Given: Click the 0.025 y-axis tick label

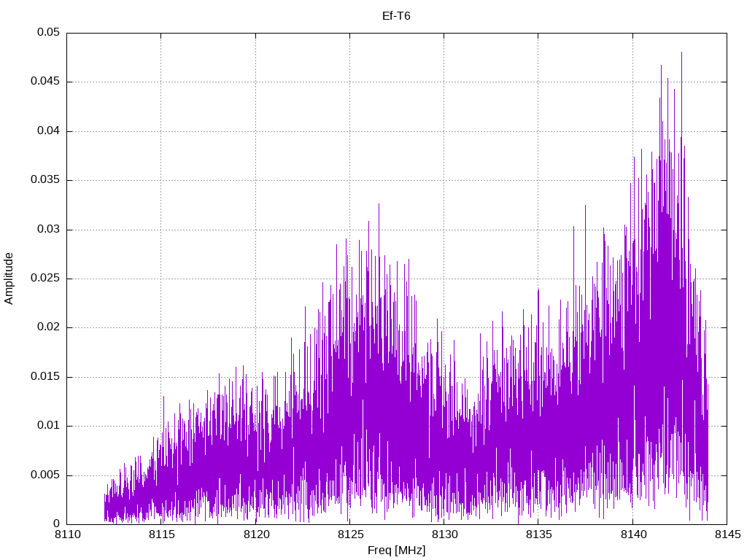Looking at the screenshot, I should pyautogui.click(x=45, y=278).
